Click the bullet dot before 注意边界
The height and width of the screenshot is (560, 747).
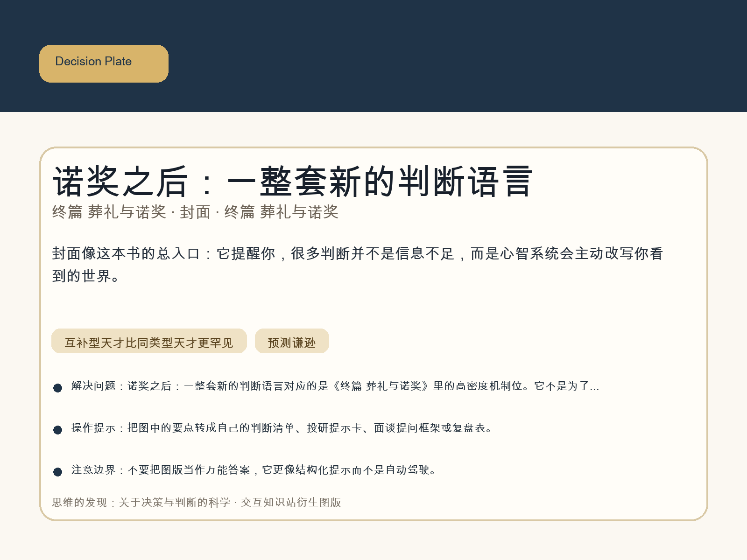(58, 472)
